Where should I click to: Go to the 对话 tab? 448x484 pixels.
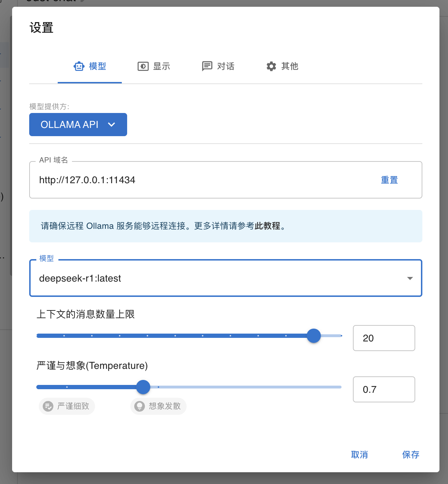point(218,66)
